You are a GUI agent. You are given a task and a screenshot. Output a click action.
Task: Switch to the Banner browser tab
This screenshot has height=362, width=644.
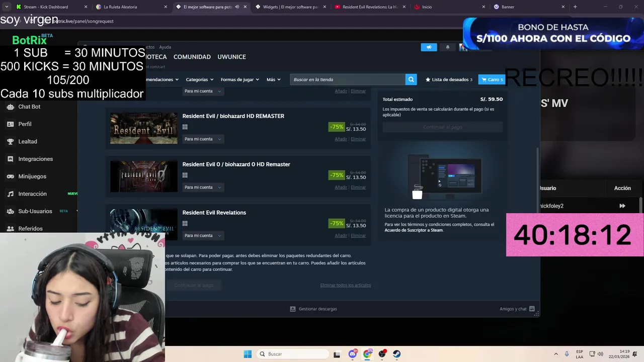pyautogui.click(x=529, y=7)
